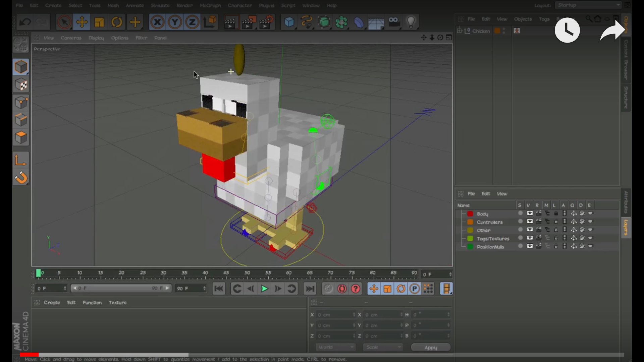Open the Simulate menu
This screenshot has width=644, height=362.
tap(160, 5)
